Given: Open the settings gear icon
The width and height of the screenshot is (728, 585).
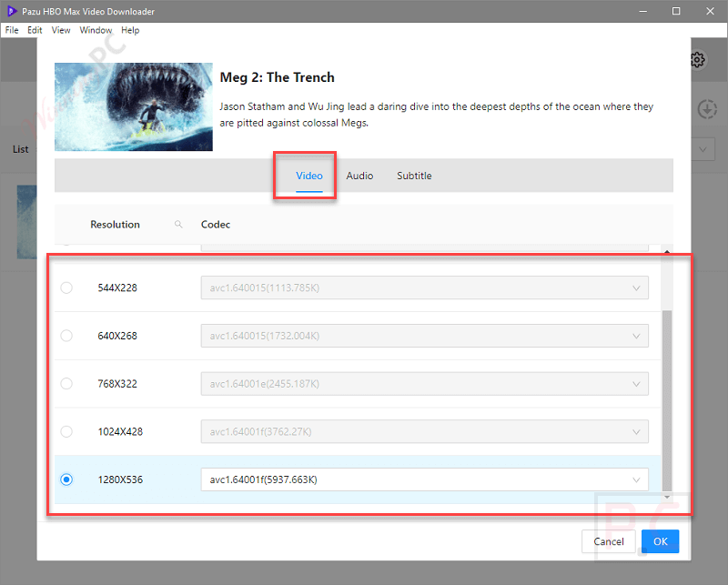Looking at the screenshot, I should tap(697, 59).
